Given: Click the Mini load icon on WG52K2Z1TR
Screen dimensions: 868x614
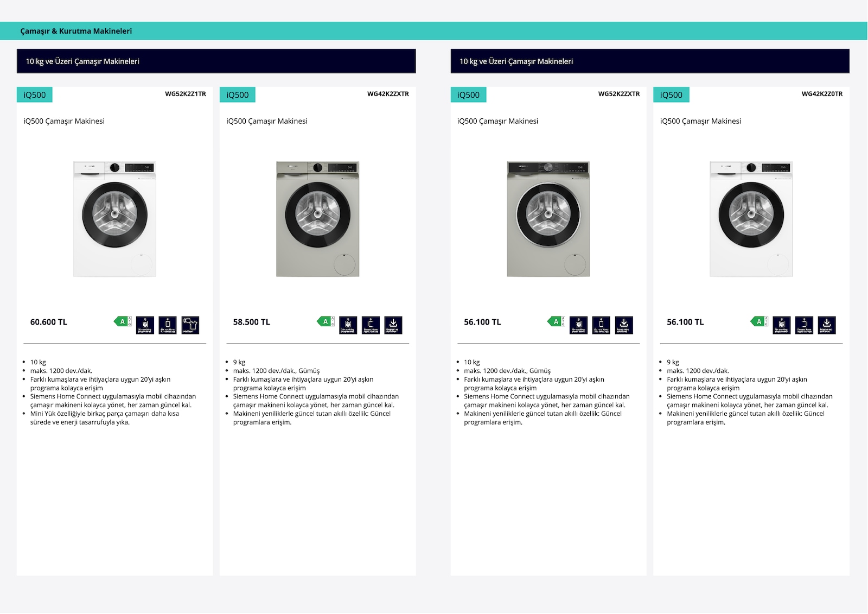Looking at the screenshot, I should tap(190, 325).
